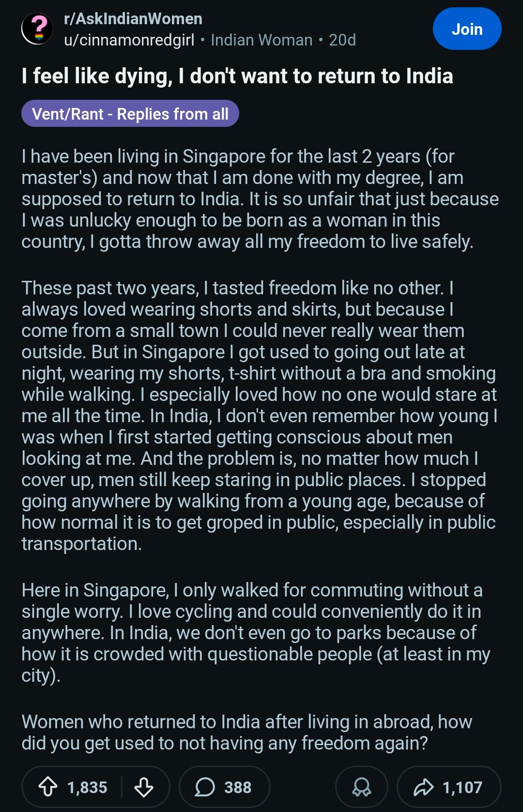Tap the paragraph starting 'Here in Singapore'
Viewport: 523px width, 812px height.
coord(256,632)
